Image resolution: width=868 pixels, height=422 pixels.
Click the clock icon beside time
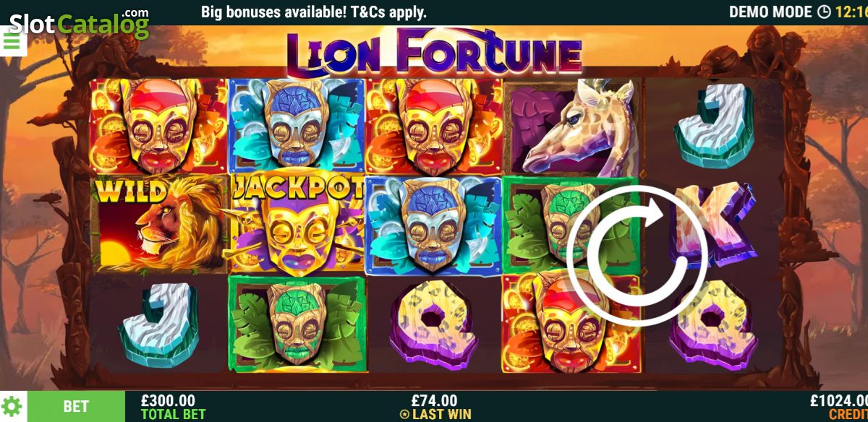[x=824, y=12]
